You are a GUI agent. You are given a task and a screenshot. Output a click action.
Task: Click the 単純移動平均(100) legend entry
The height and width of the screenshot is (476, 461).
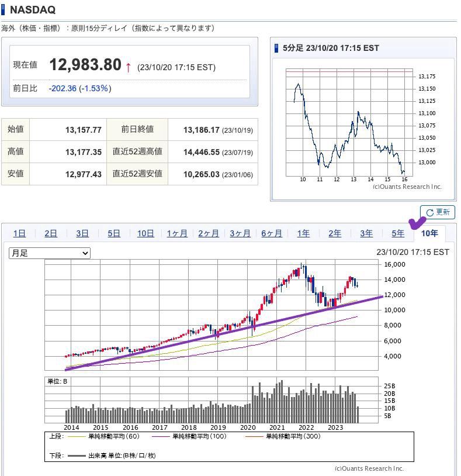[x=189, y=436]
